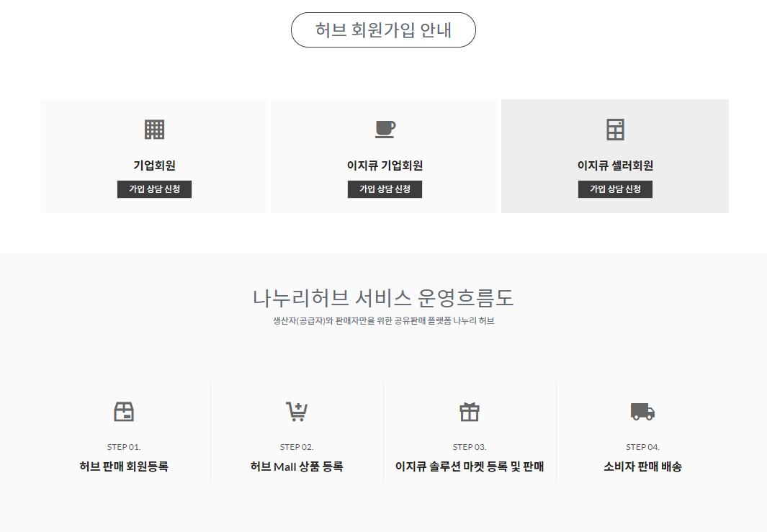Click the shopping cart plus icon for STEP 02
The width and height of the screenshot is (767, 532).
(297, 411)
